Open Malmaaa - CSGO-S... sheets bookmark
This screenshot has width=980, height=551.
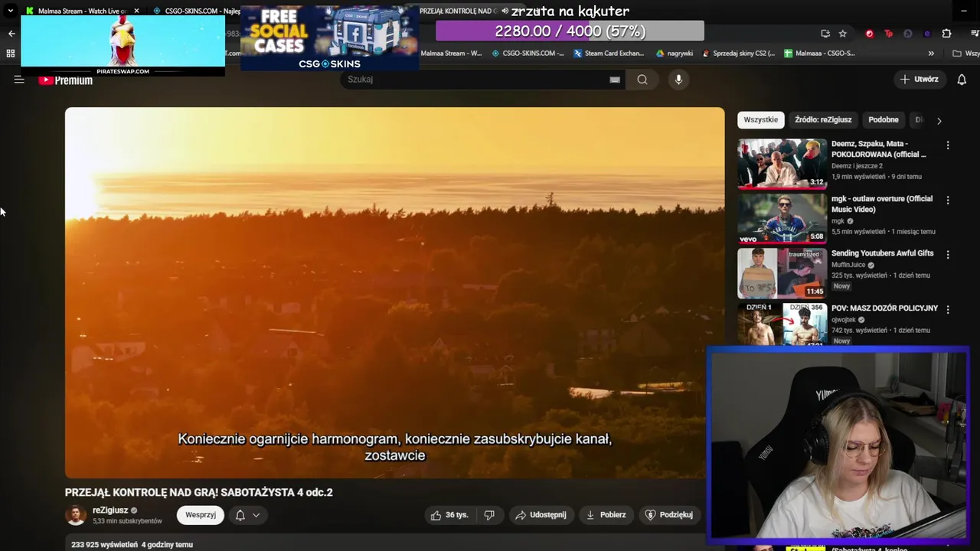pos(819,54)
